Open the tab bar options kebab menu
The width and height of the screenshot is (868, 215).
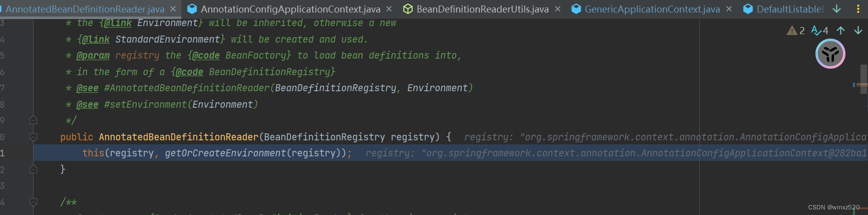pos(858,9)
